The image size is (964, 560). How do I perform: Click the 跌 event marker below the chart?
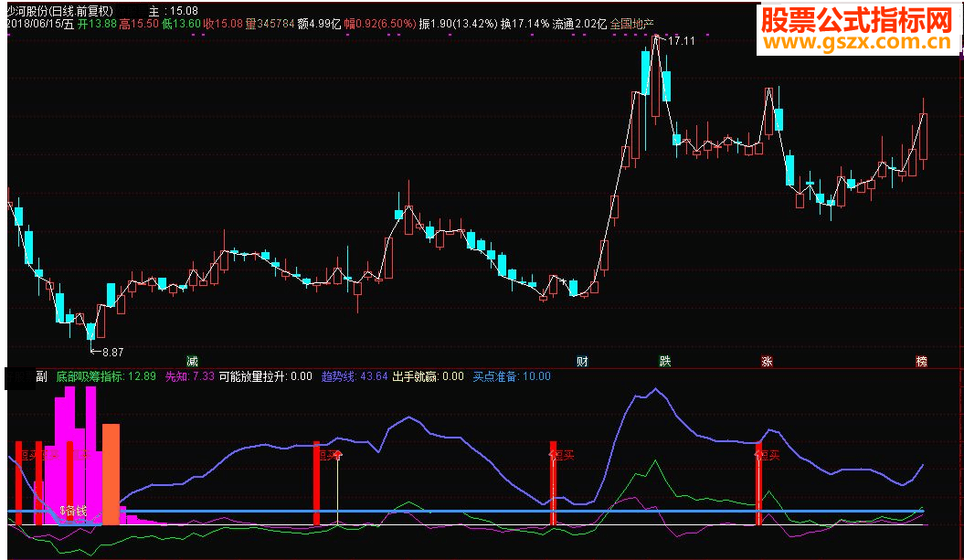(x=665, y=362)
